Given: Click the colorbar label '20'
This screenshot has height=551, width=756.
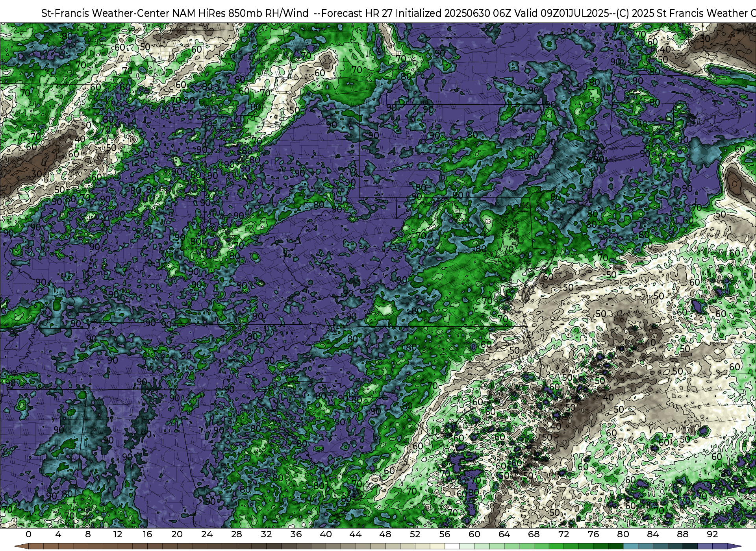Looking at the screenshot, I should (177, 534).
